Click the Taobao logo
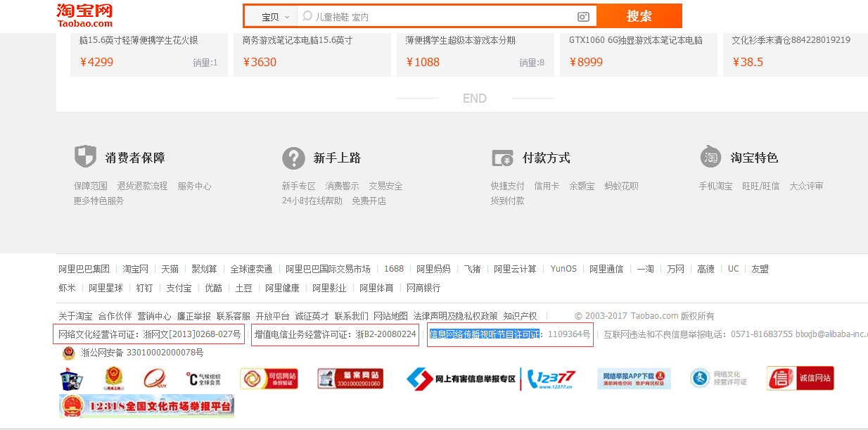 (84, 15)
